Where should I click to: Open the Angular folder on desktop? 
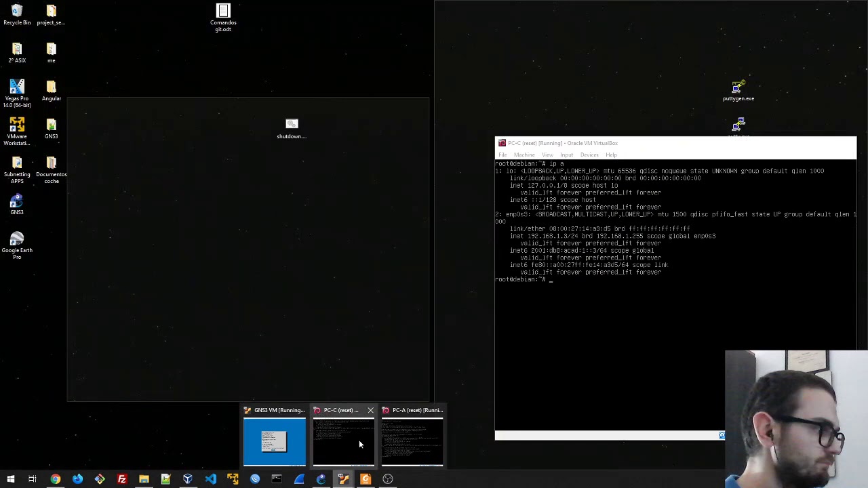click(x=51, y=90)
